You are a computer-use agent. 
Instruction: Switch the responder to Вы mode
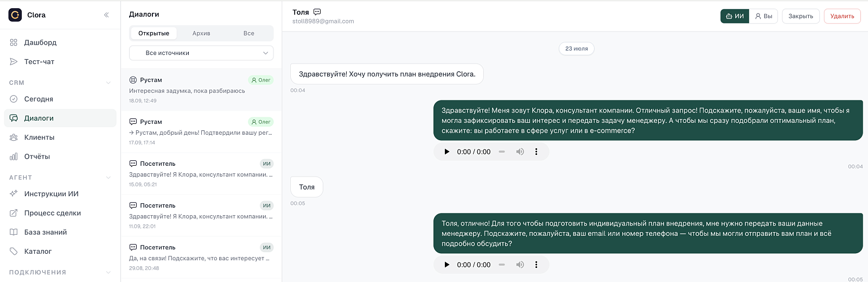(x=764, y=16)
